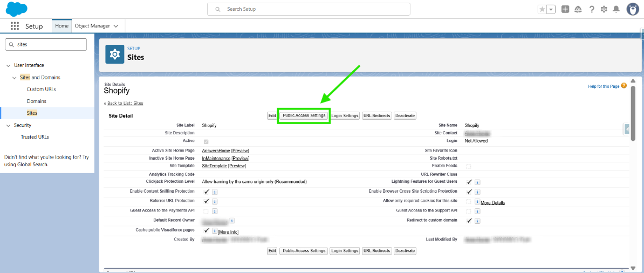644x273 pixels.
Task: Click info icon for Enable Content Sniffing Protection
Action: pyautogui.click(x=215, y=192)
